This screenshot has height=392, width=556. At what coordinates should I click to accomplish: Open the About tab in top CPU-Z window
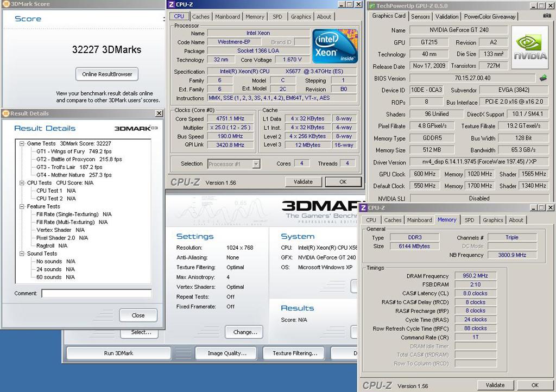tap(324, 17)
